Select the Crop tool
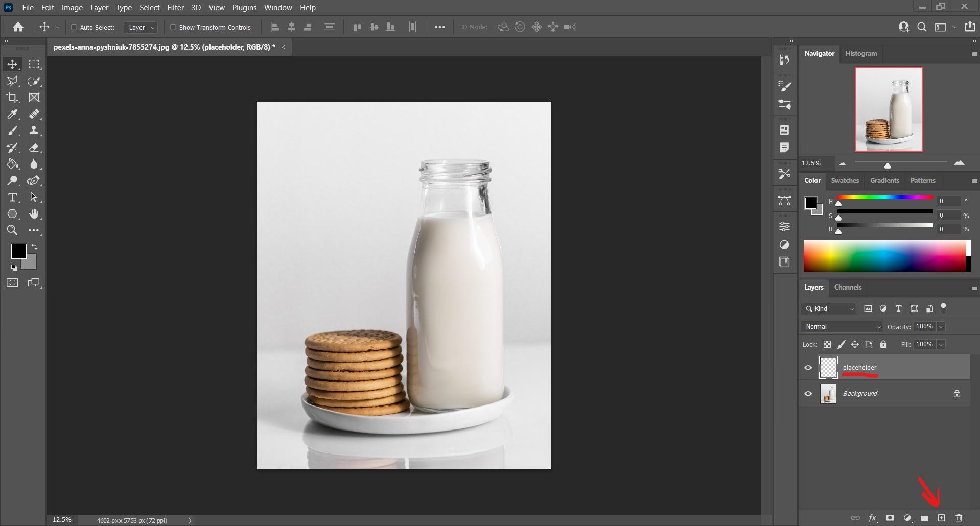This screenshot has width=980, height=526. (x=12, y=98)
